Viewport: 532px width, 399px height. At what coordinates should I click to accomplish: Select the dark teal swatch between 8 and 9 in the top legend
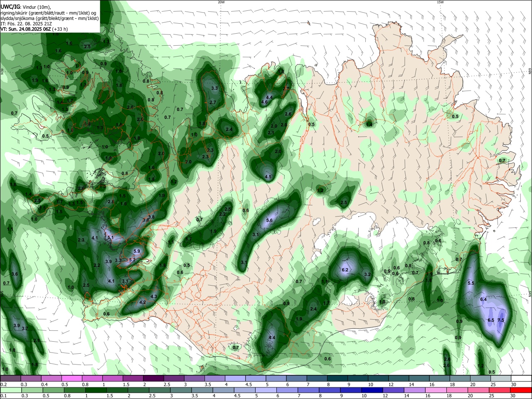coord(337,379)
